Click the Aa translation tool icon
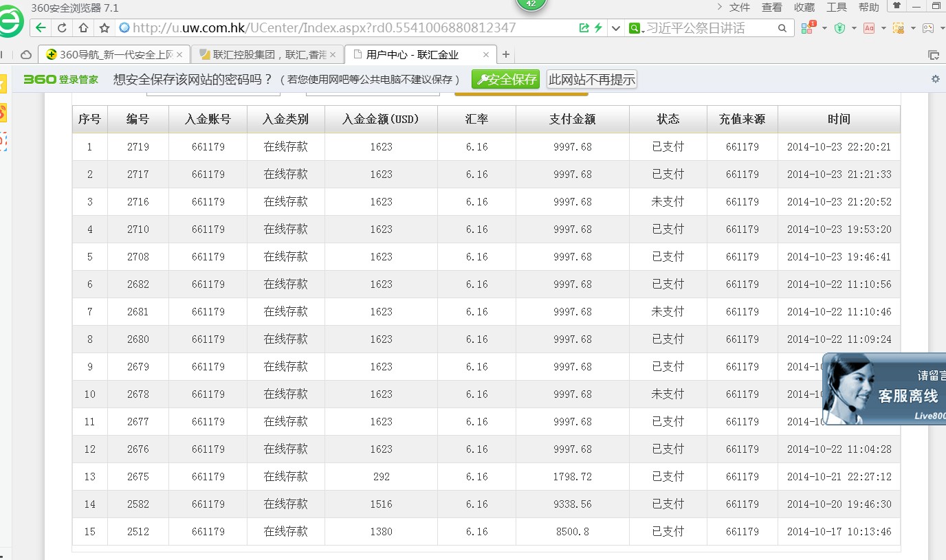Image resolution: width=946 pixels, height=560 pixels. pos(869,28)
